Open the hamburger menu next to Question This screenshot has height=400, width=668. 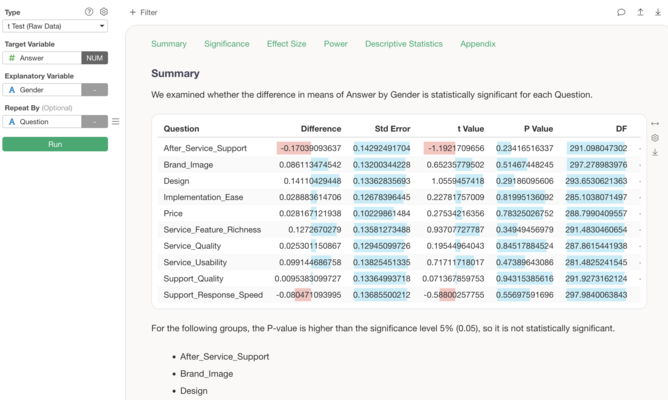point(115,122)
